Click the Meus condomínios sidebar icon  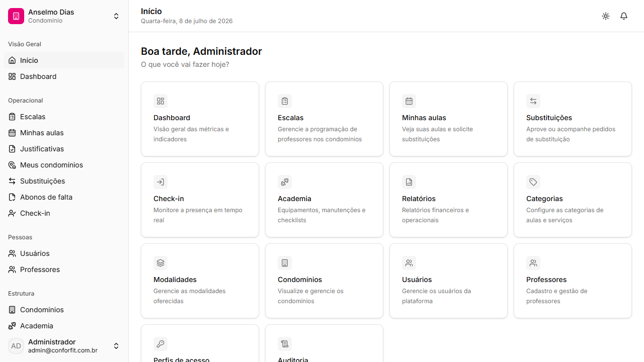[x=12, y=165]
